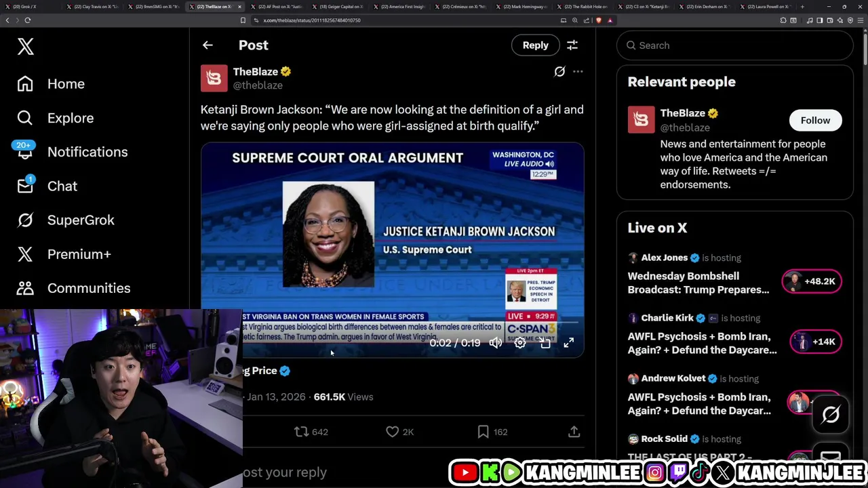
Task: Open @theblaze handle link on post
Action: (x=258, y=85)
